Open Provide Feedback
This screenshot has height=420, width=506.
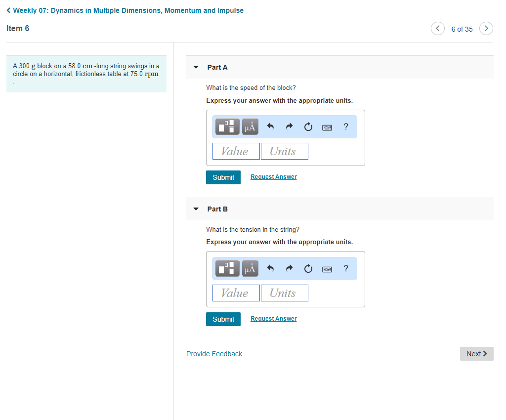pyautogui.click(x=214, y=354)
